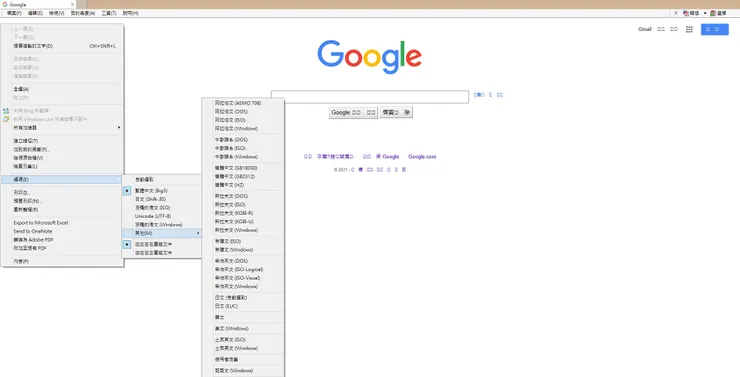The height and width of the screenshot is (377, 740).
Task: Expand the Encoding (E) submenu
Action: (x=62, y=179)
